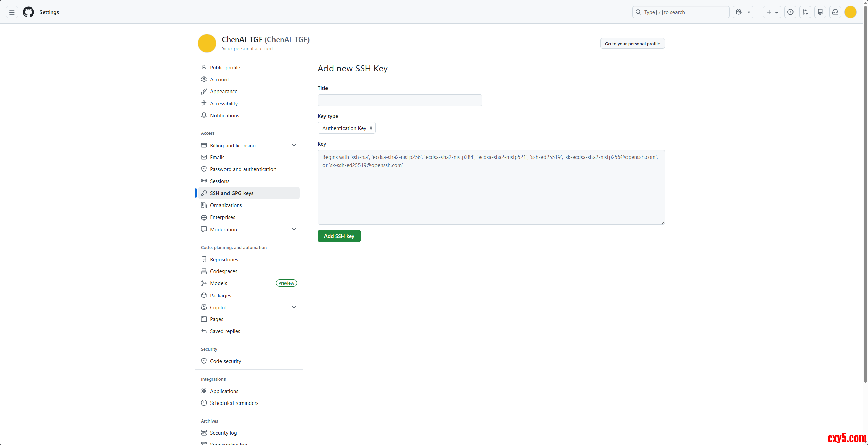Screen dimensions: 868x445
Task: Open the create new plus dropdown
Action: 772,12
